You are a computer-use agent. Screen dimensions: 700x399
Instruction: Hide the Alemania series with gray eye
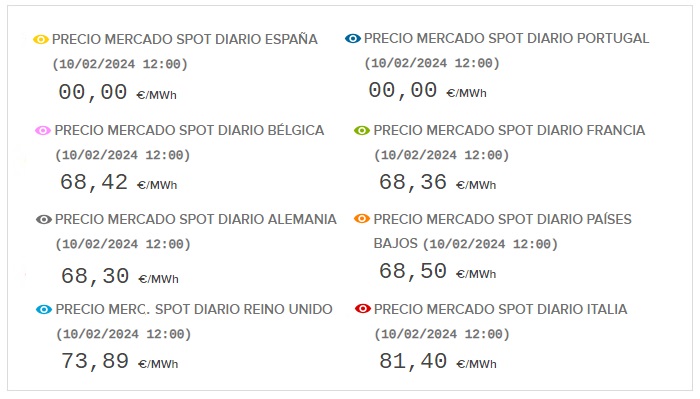pyautogui.click(x=44, y=220)
